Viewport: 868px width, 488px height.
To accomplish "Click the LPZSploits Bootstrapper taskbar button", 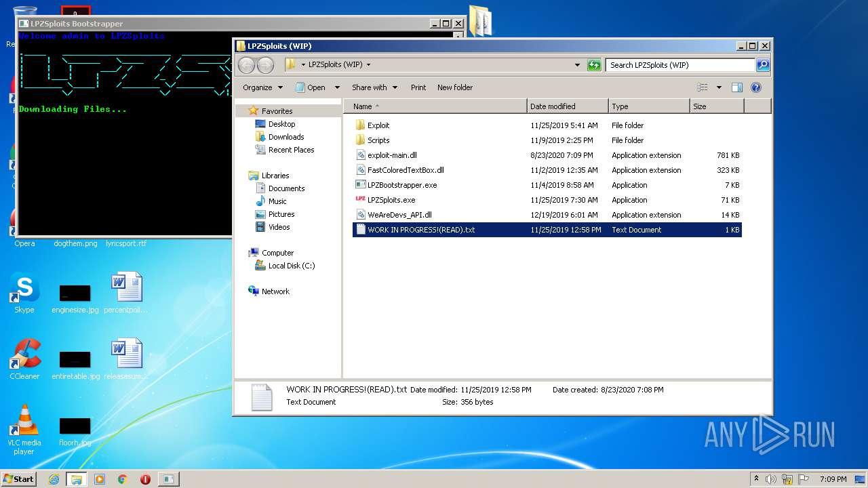I will [168, 479].
